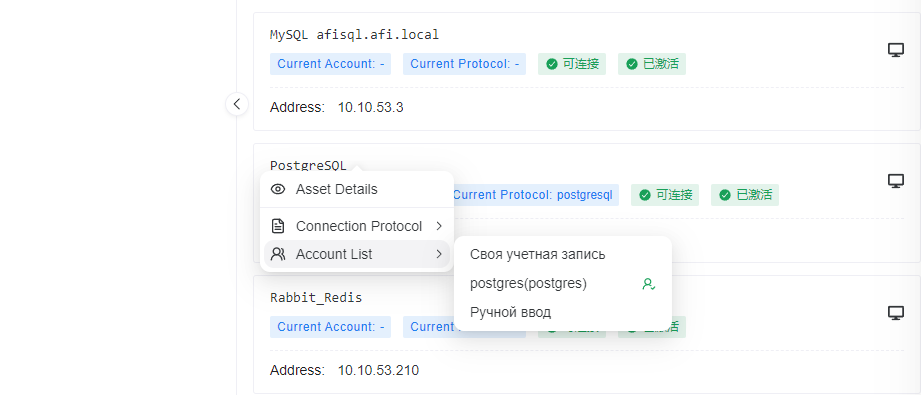Viewport: 921px width, 395px height.
Task: Click the eye icon beside Asset Details
Action: click(278, 189)
